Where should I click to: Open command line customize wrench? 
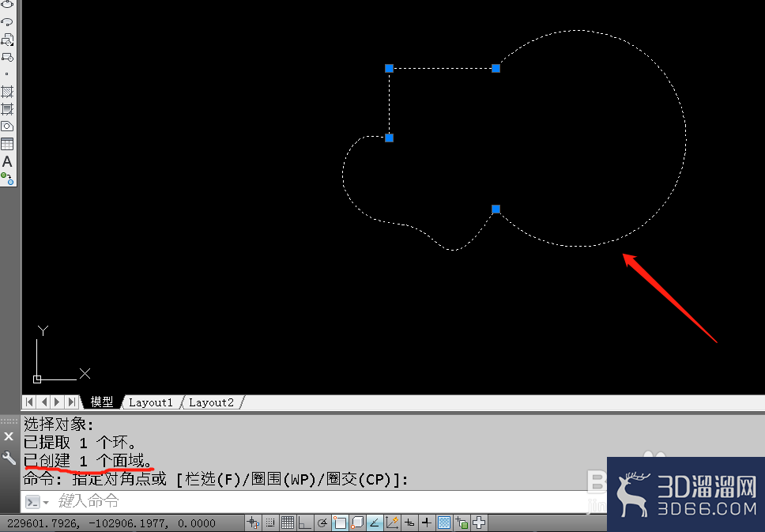pos(9,458)
